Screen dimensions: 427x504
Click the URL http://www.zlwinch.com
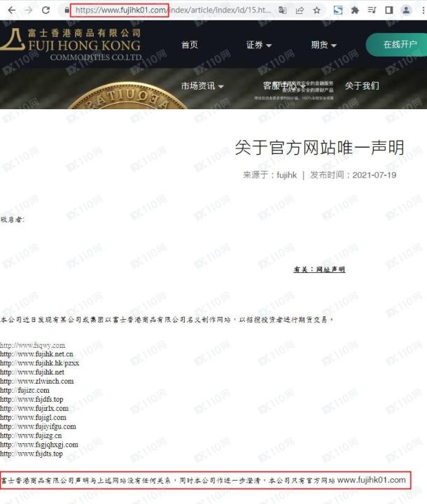pyautogui.click(x=36, y=381)
